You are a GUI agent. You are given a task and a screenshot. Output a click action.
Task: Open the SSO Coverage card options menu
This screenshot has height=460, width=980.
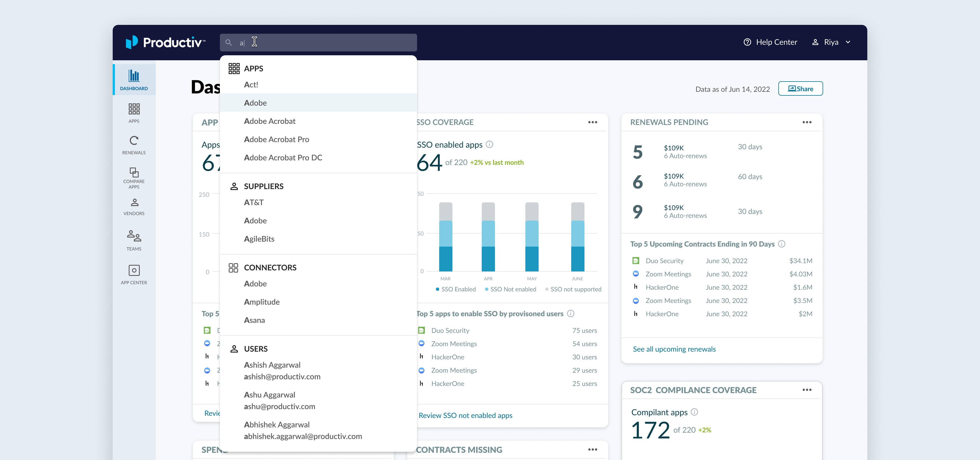593,122
